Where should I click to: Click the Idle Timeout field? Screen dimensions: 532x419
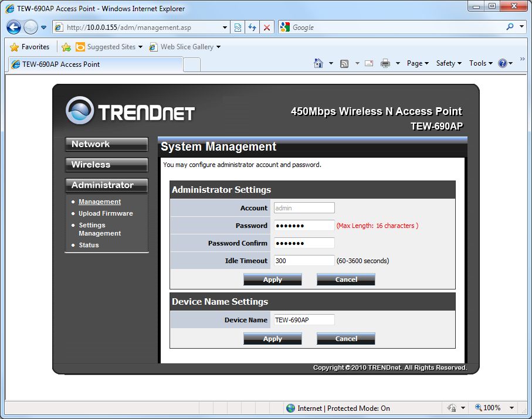pos(304,261)
